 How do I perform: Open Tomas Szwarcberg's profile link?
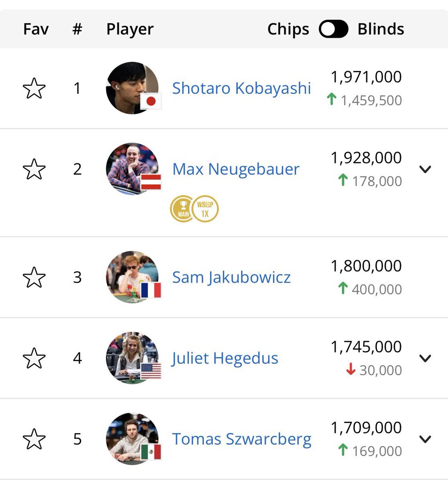click(x=242, y=439)
